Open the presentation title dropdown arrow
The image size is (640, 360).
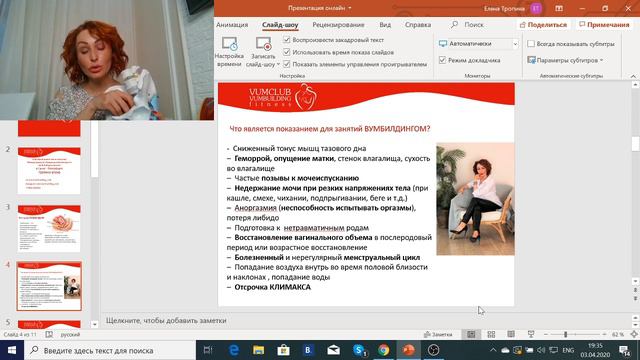point(349,8)
